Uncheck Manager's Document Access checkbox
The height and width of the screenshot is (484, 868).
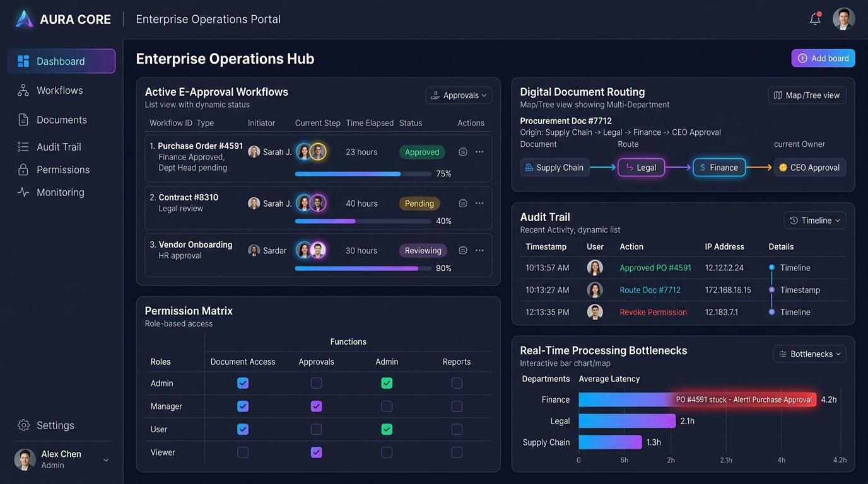(x=243, y=406)
